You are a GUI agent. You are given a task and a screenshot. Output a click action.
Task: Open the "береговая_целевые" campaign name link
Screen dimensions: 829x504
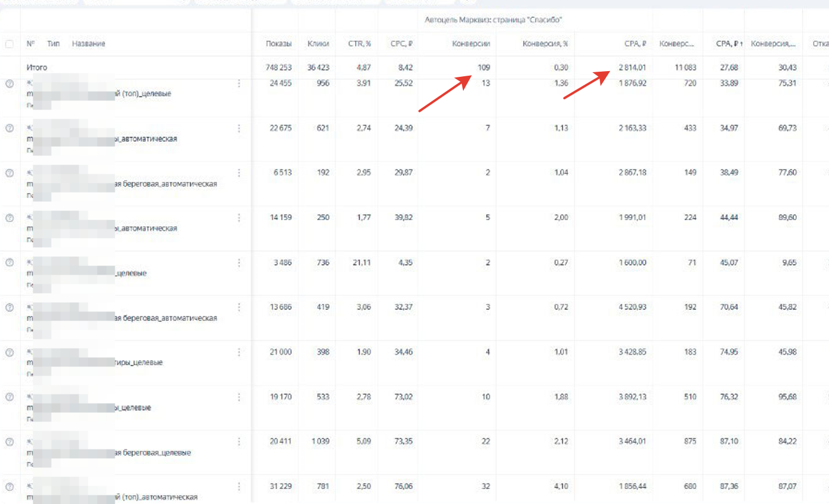click(153, 453)
